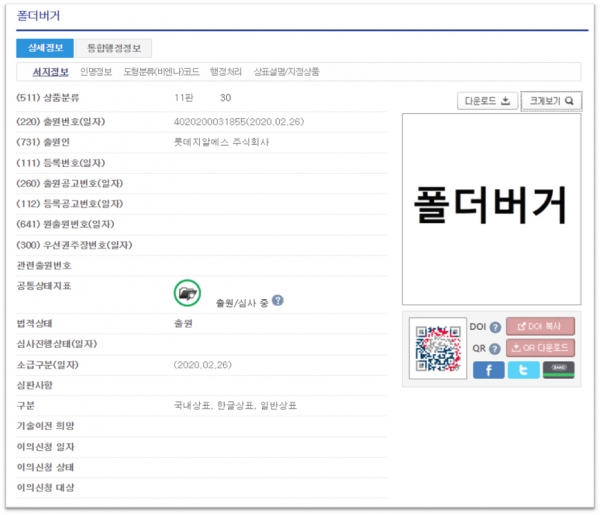Click the 크게보기 button

coord(551,101)
